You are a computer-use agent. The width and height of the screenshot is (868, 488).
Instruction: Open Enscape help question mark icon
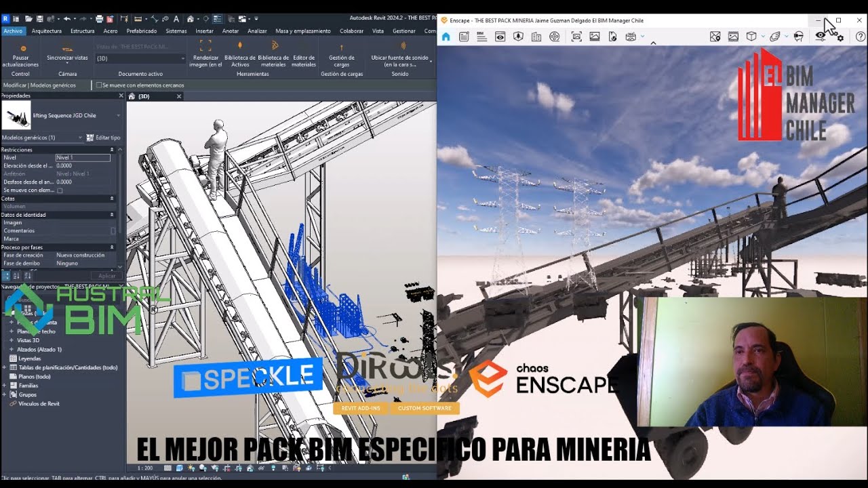(x=861, y=37)
